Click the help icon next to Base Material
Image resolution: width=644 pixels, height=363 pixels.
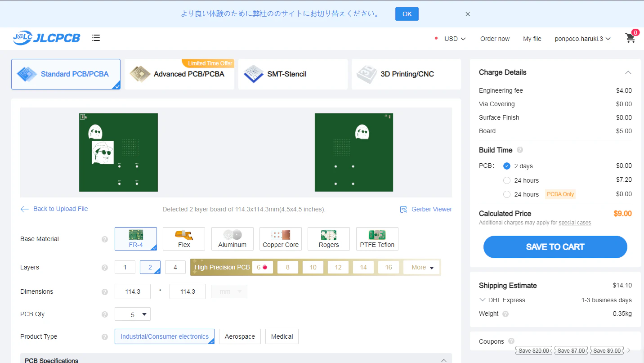click(105, 239)
